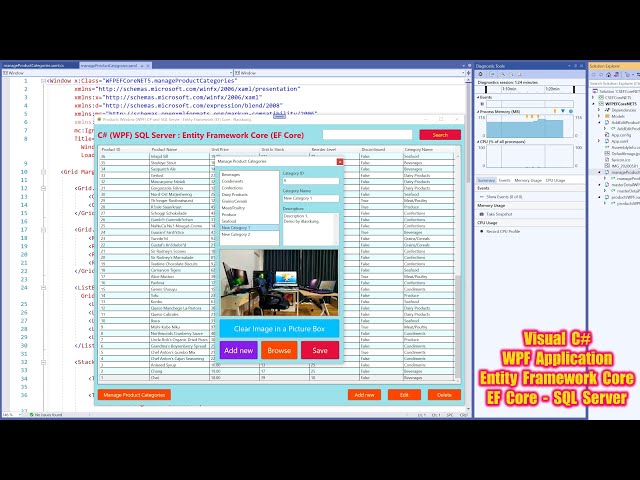Switch to manageProductCategories.xaml tab
The image size is (640, 480).
pyautogui.click(x=109, y=65)
